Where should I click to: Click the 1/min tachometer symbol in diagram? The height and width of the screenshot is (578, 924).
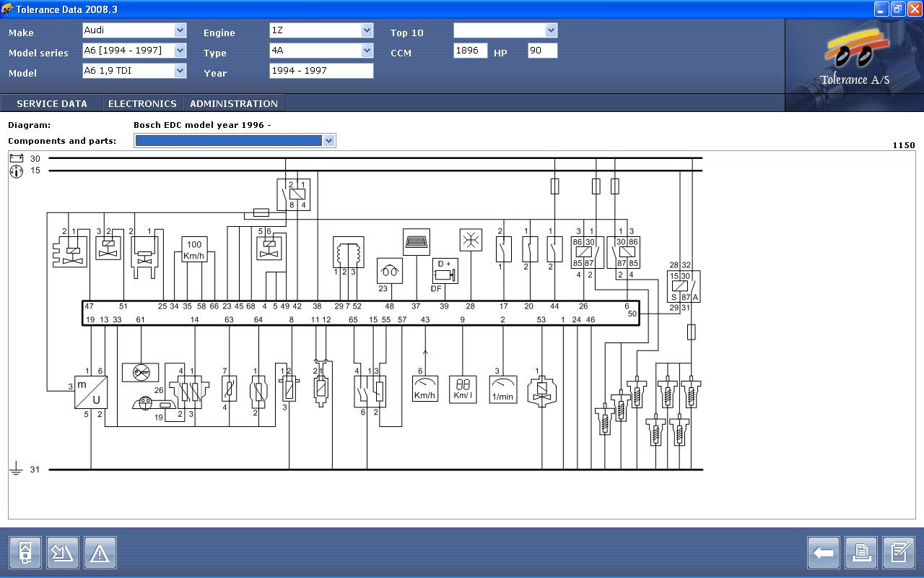(502, 389)
